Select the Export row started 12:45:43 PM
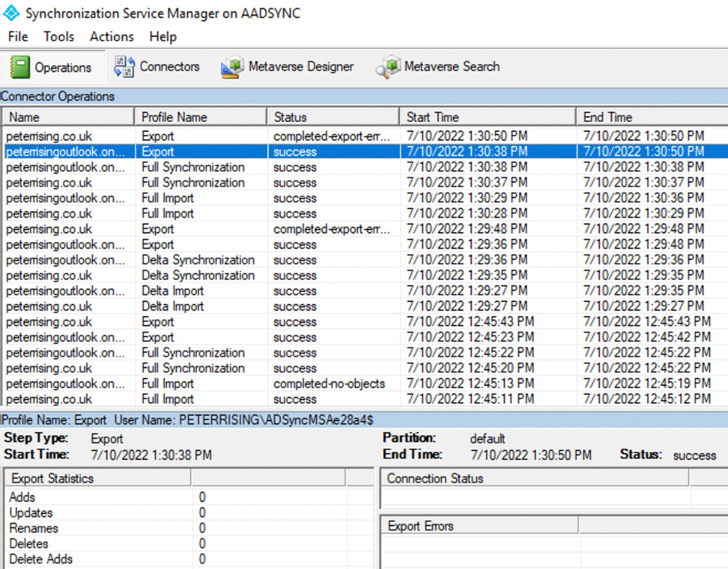The width and height of the screenshot is (728, 569). pos(365,322)
